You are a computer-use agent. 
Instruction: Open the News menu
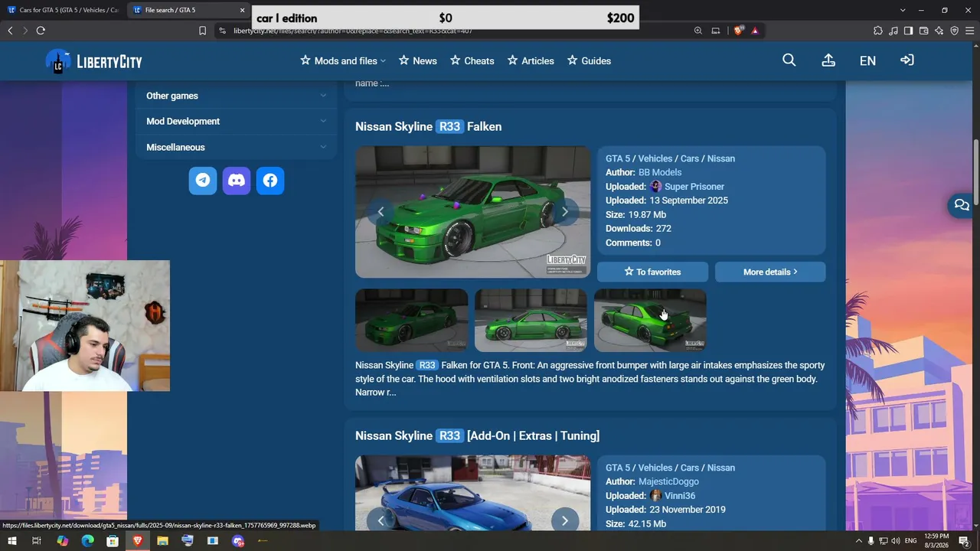418,61
